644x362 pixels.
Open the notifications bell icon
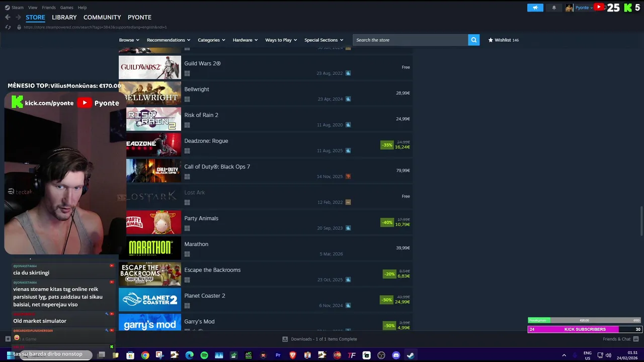point(554,8)
